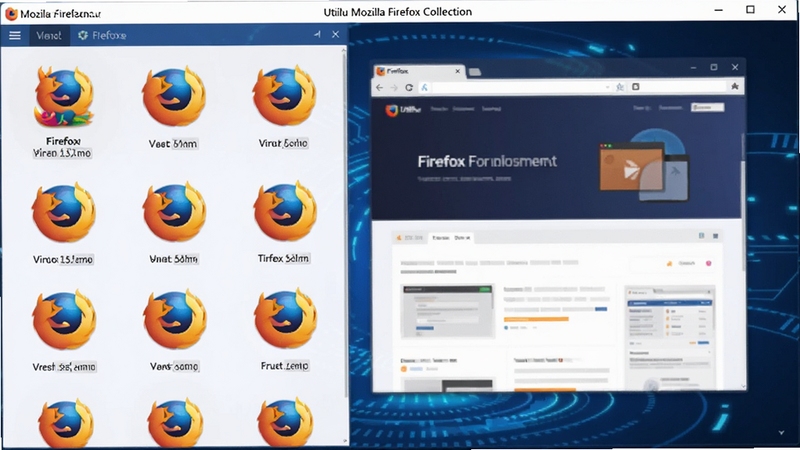
Task: Open the dark screenshot thumbnail in the content area
Action: point(447,311)
